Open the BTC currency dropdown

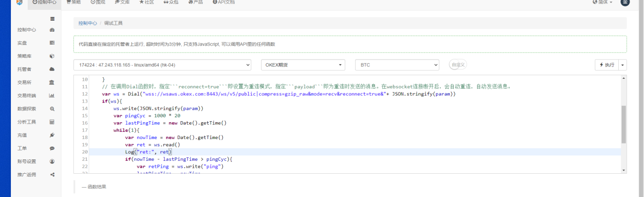(397, 65)
